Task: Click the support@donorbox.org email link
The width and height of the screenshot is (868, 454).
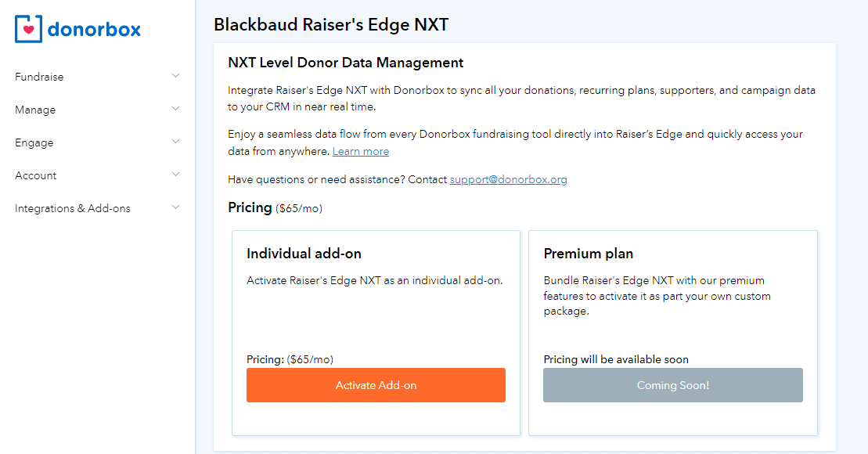Action: point(508,179)
